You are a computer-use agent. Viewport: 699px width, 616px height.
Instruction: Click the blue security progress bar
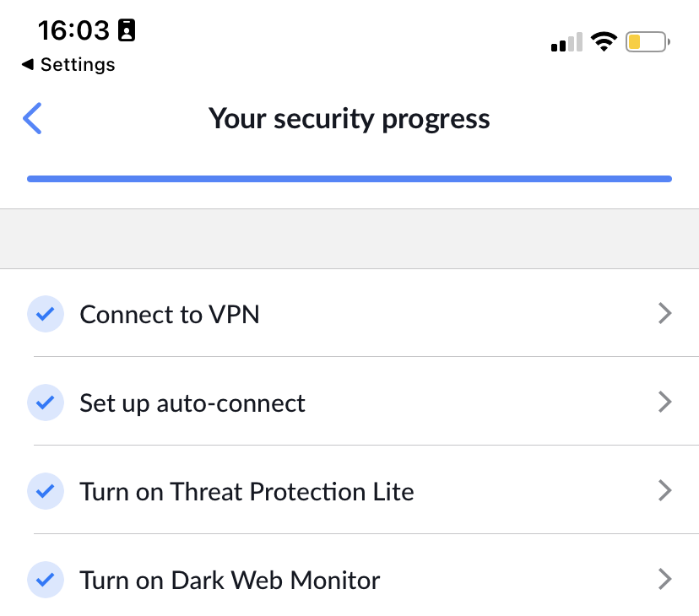(349, 178)
